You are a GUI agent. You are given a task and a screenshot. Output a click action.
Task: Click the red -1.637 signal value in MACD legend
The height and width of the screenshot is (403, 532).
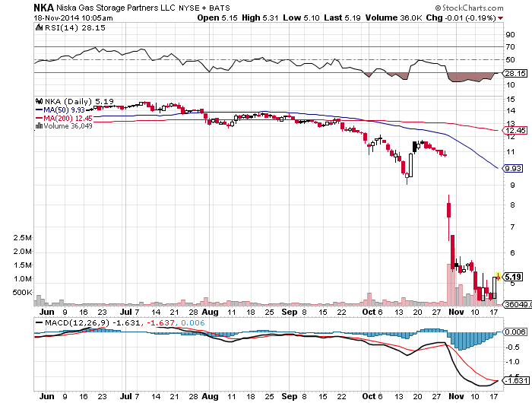[x=160, y=322]
